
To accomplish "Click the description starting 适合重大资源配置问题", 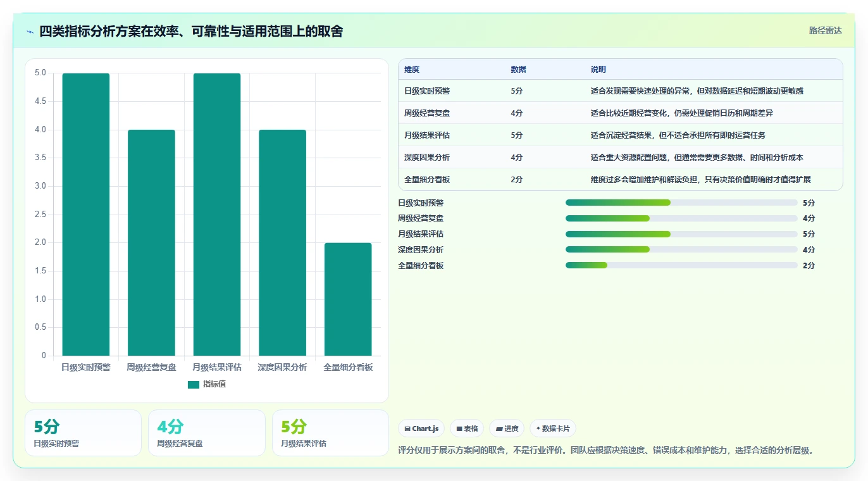I will point(697,158).
